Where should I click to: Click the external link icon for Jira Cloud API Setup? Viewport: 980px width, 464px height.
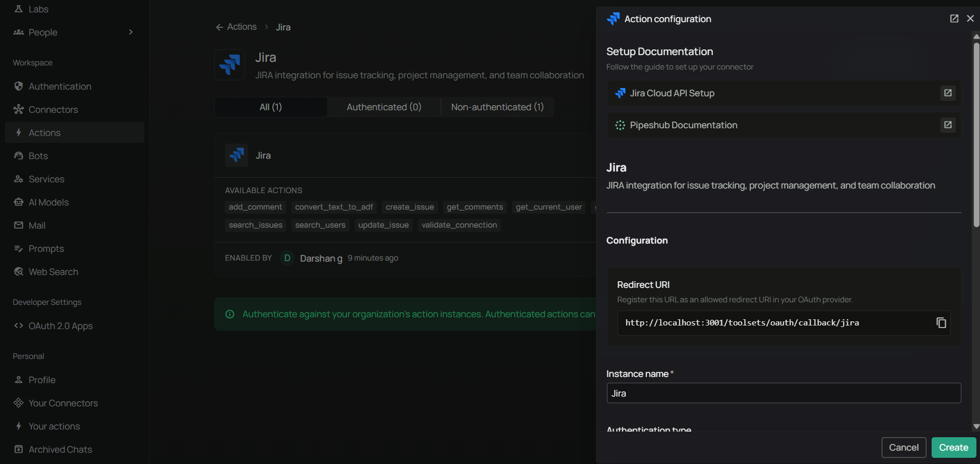[948, 93]
